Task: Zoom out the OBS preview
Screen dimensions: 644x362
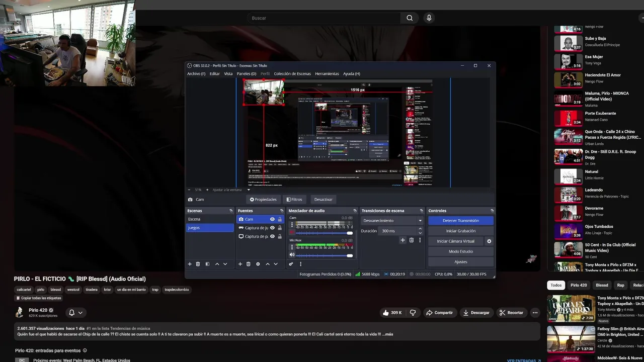Action: [x=189, y=190]
